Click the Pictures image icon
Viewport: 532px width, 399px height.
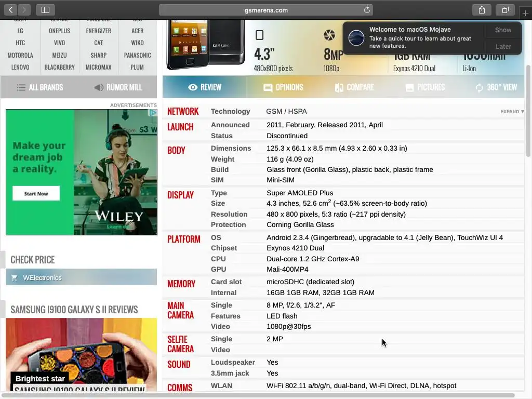409,88
